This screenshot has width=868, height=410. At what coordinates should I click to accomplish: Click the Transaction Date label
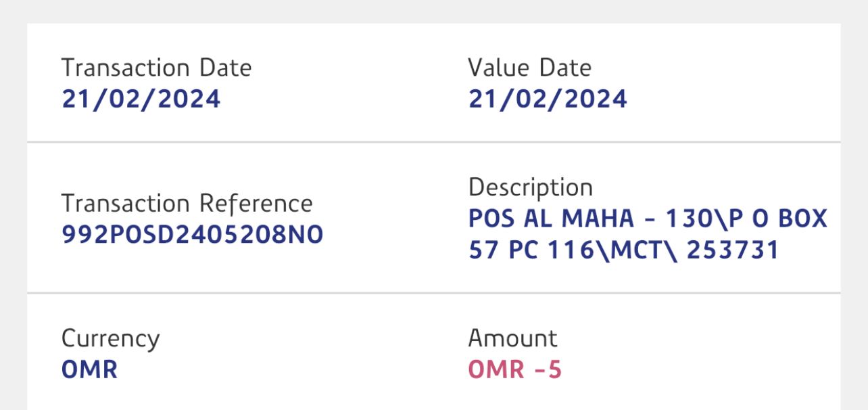coord(156,68)
